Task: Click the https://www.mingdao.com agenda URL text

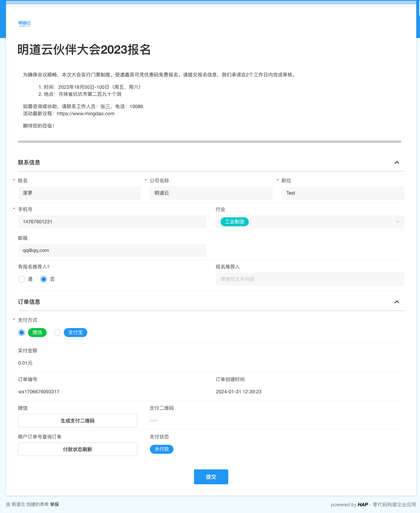Action: click(85, 114)
